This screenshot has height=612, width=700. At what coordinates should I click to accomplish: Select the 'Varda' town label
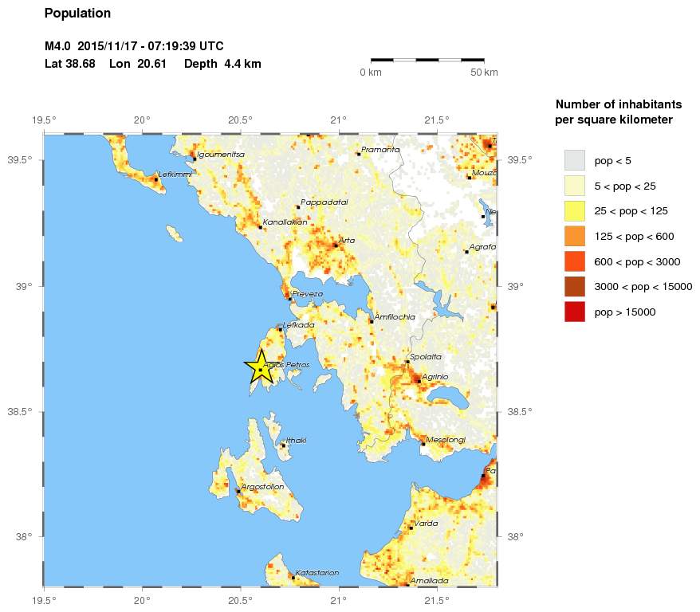pos(426,524)
